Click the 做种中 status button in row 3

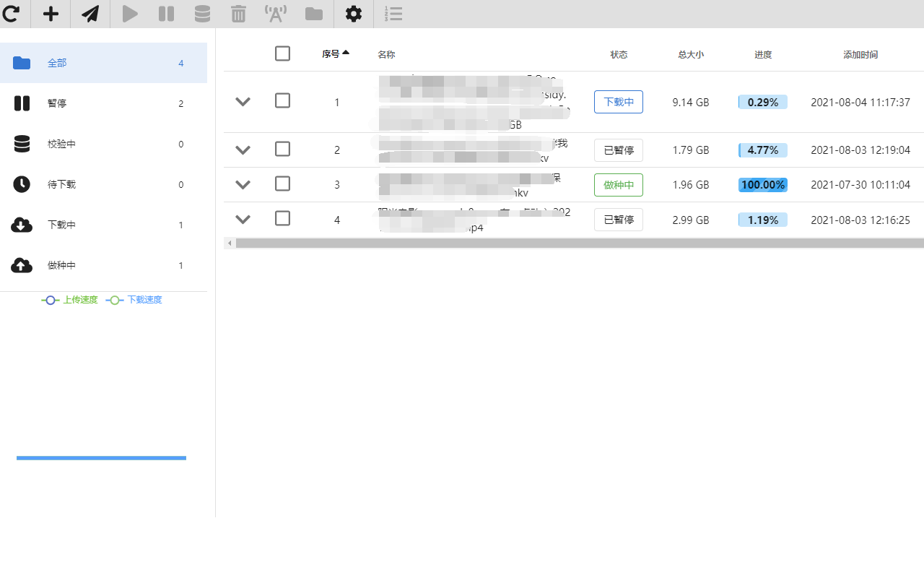(x=619, y=185)
